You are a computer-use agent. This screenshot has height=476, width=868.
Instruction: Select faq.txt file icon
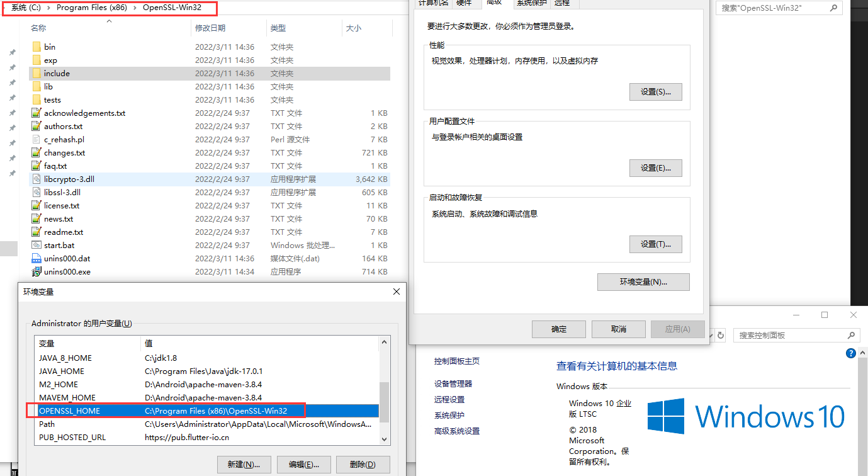(x=37, y=166)
